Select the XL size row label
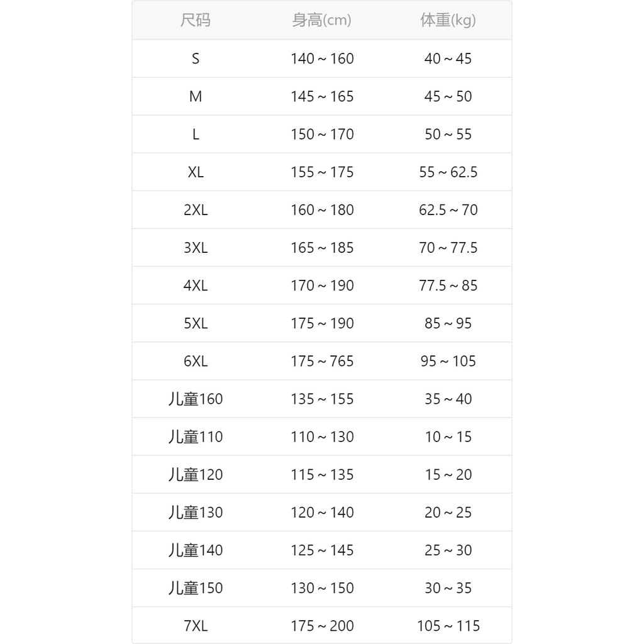This screenshot has width=644, height=644. (196, 172)
